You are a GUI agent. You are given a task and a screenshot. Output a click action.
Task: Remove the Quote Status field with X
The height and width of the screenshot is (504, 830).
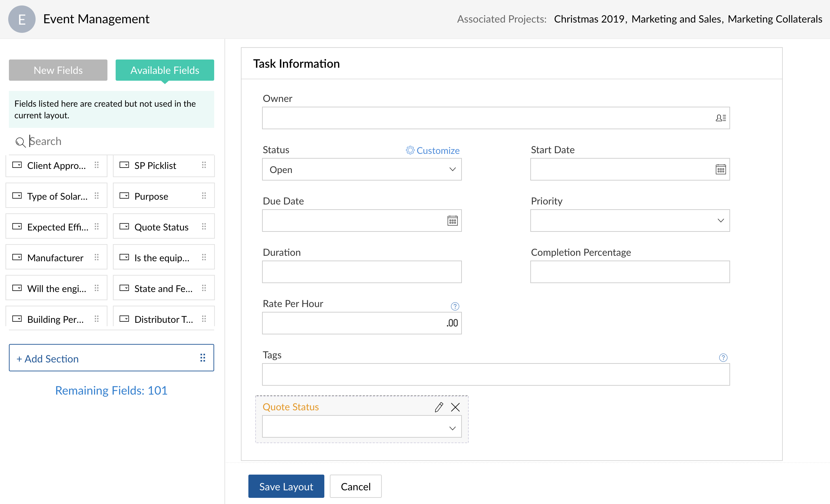pyautogui.click(x=455, y=407)
